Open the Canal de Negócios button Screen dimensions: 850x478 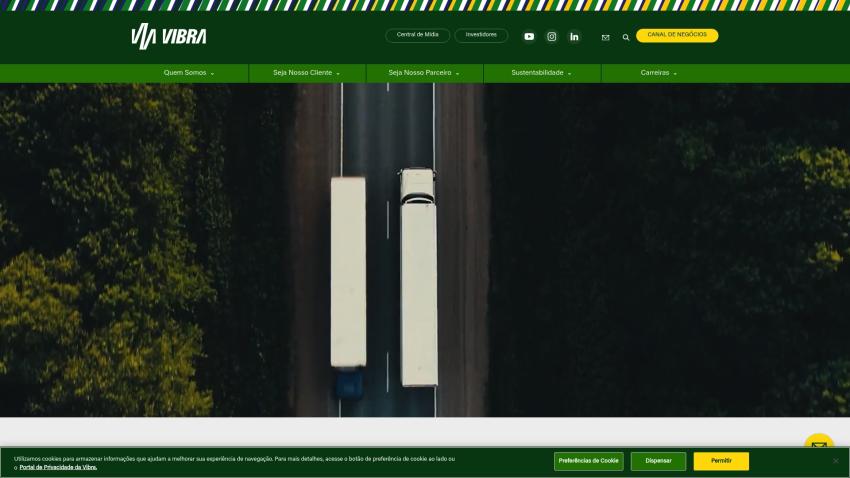(677, 35)
